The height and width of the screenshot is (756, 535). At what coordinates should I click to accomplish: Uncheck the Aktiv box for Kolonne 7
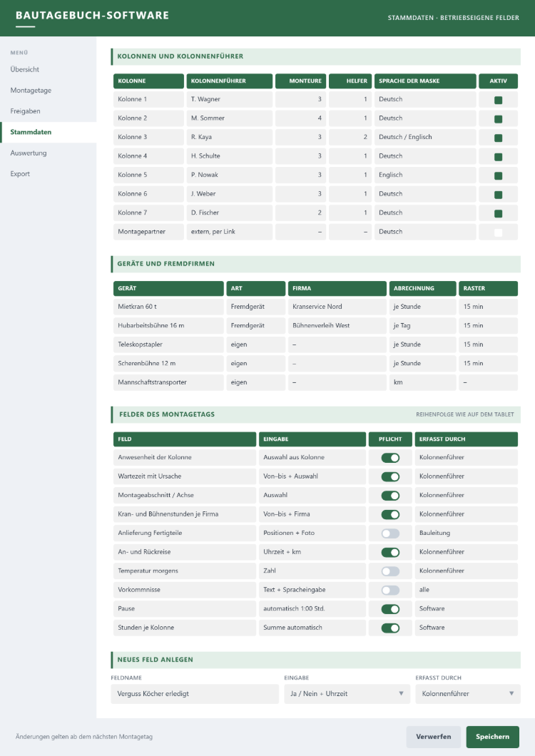[499, 213]
